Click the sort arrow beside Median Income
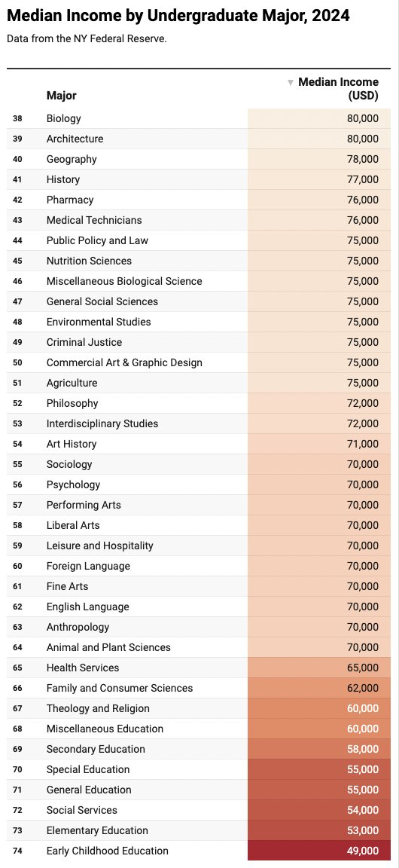This screenshot has width=399, height=868. (x=290, y=82)
